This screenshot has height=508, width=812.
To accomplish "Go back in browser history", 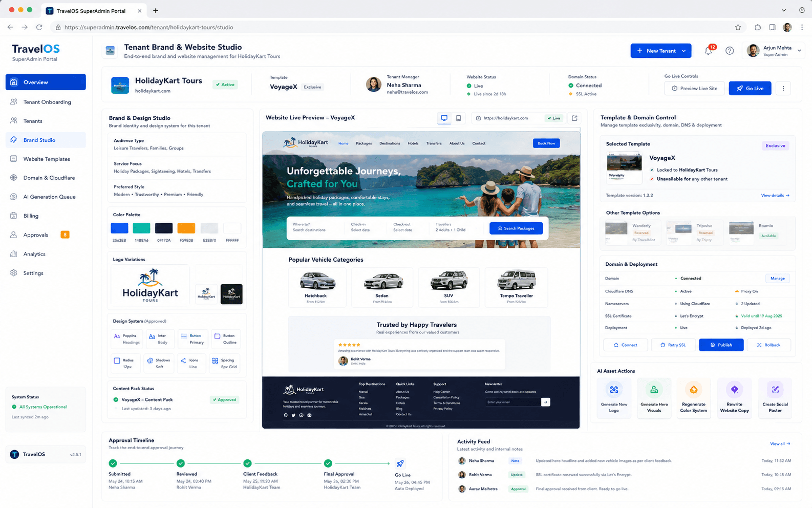I will click(x=10, y=27).
